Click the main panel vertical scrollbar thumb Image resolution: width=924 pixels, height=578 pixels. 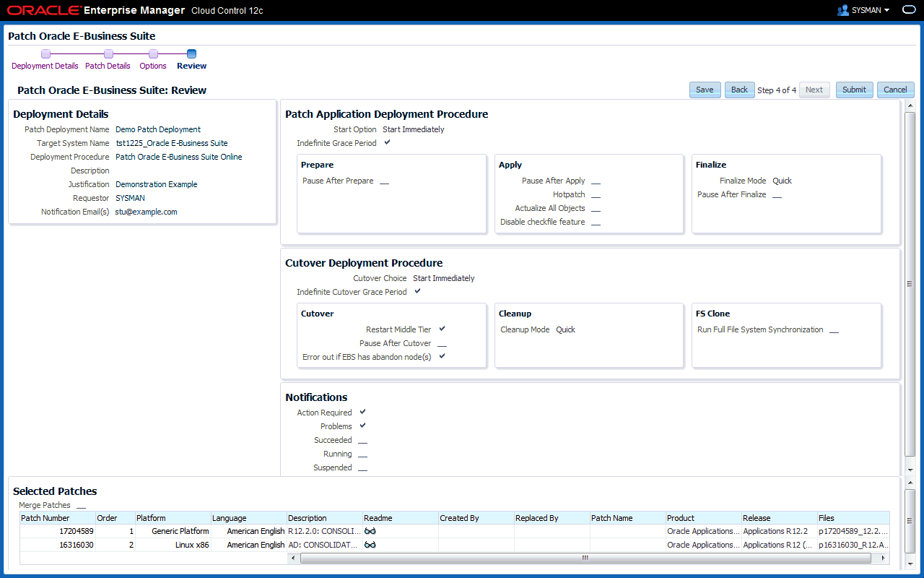coord(910,284)
